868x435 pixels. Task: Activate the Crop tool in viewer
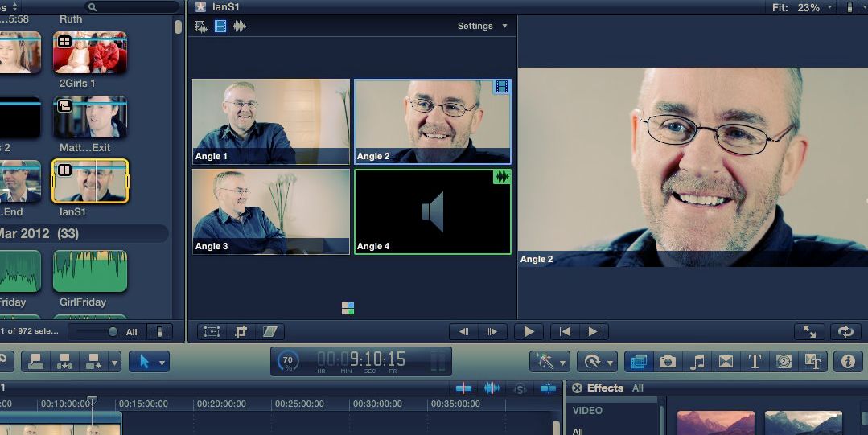coord(241,331)
